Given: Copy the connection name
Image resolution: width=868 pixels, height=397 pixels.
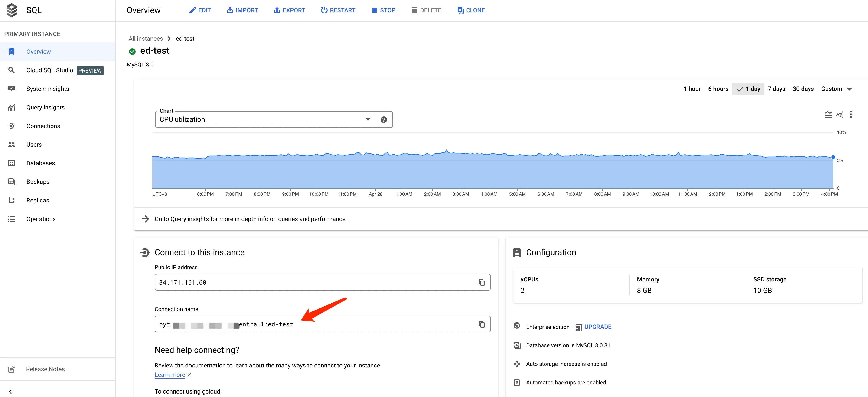Looking at the screenshot, I should (x=482, y=324).
